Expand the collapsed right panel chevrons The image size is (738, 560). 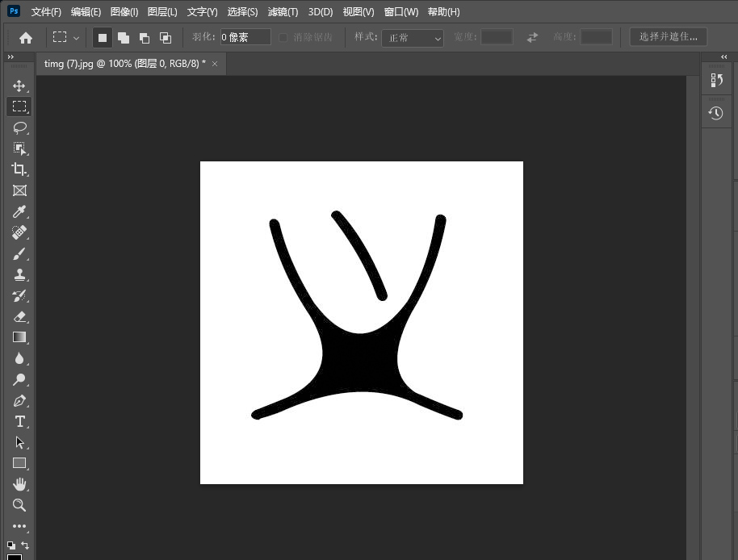pos(723,56)
